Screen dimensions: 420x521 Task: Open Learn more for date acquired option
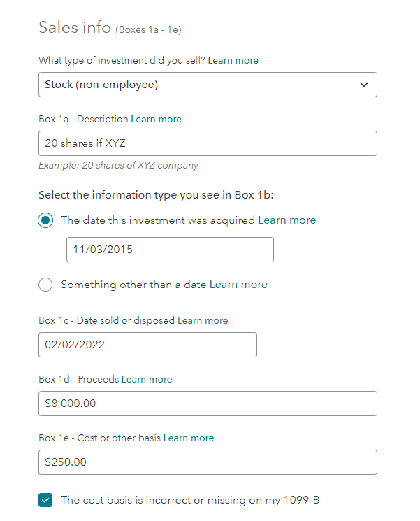point(287,220)
